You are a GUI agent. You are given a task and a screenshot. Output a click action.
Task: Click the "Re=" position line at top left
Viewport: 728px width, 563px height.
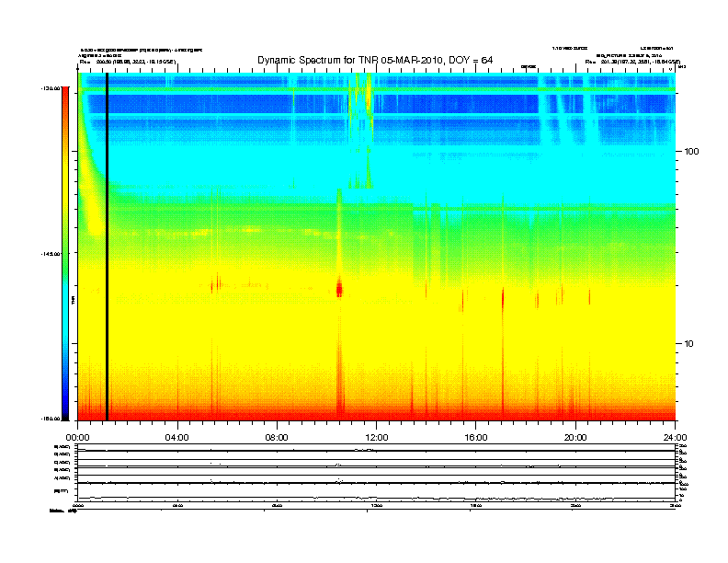[128, 62]
